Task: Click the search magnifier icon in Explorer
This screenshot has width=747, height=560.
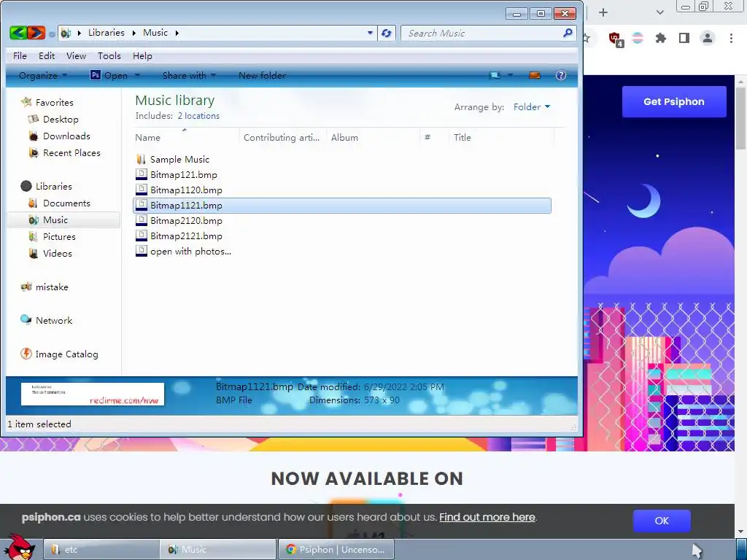Action: (567, 33)
